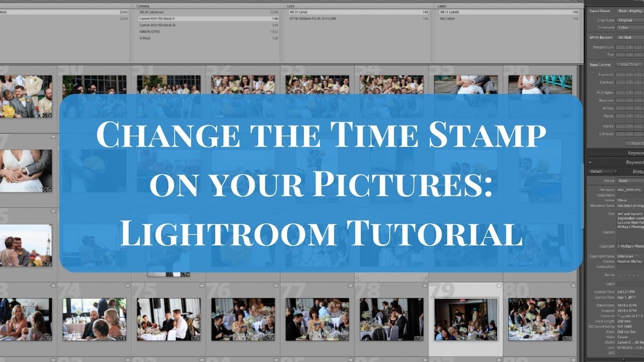Select thumbnail in cell 75
The image size is (644, 362).
169,319
